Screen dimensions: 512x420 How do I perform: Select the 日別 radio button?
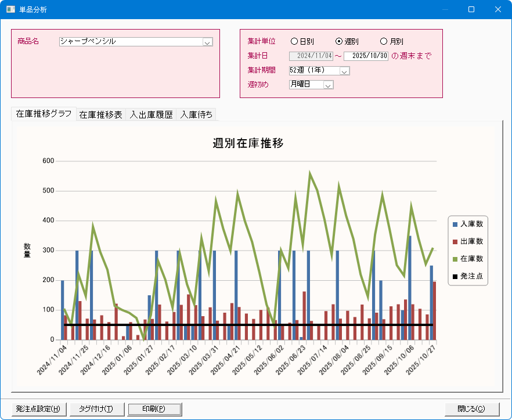pos(294,42)
